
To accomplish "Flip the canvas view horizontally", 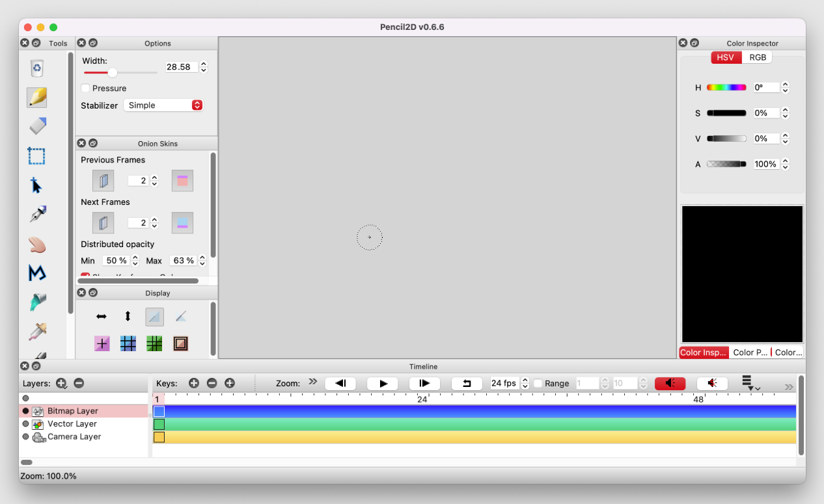I will pos(102,317).
